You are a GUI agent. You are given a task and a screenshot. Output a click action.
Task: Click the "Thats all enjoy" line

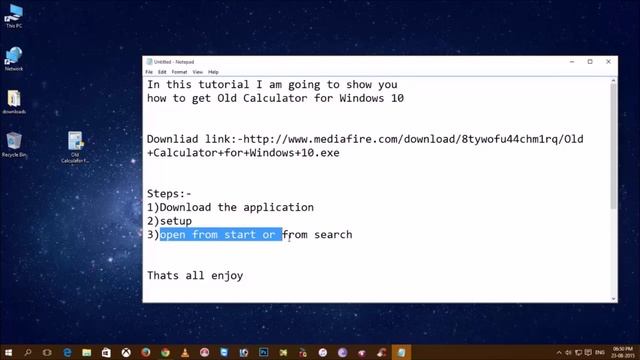point(195,276)
